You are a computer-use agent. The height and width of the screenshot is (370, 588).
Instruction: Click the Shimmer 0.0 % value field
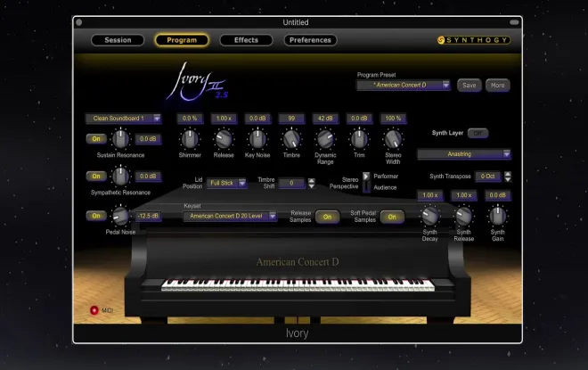190,119
